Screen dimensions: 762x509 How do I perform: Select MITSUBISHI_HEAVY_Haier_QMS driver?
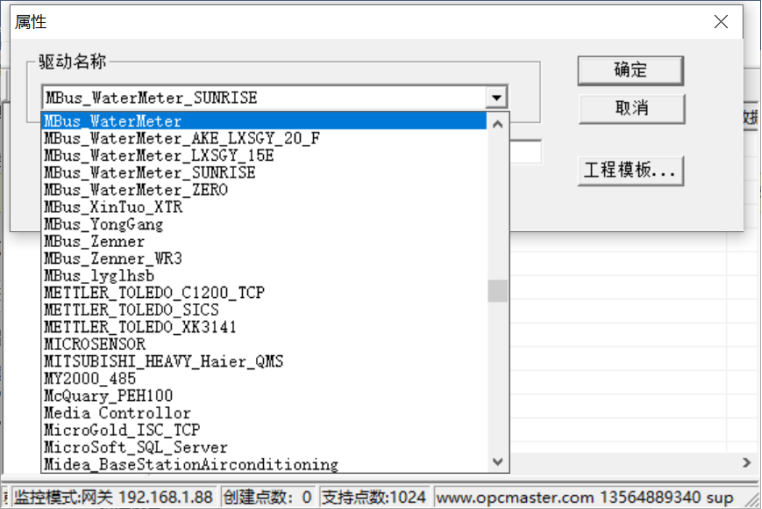click(264, 362)
